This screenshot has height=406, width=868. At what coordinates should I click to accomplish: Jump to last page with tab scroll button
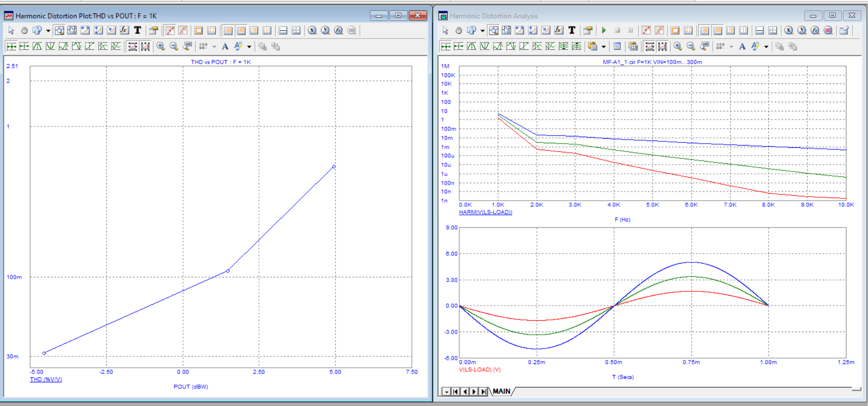(483, 391)
